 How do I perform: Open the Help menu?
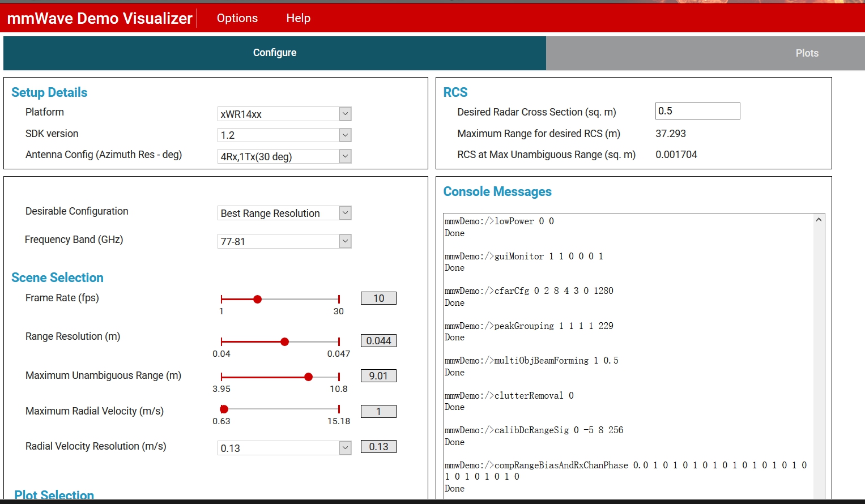(x=298, y=18)
